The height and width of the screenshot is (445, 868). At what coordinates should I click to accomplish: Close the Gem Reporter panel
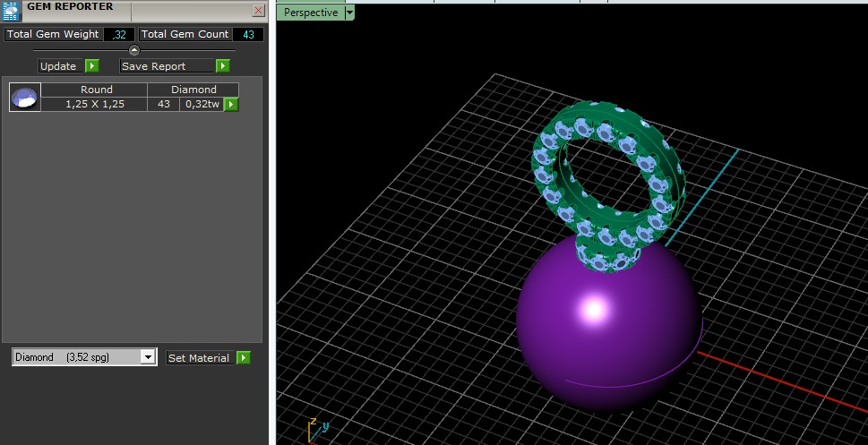pos(259,11)
